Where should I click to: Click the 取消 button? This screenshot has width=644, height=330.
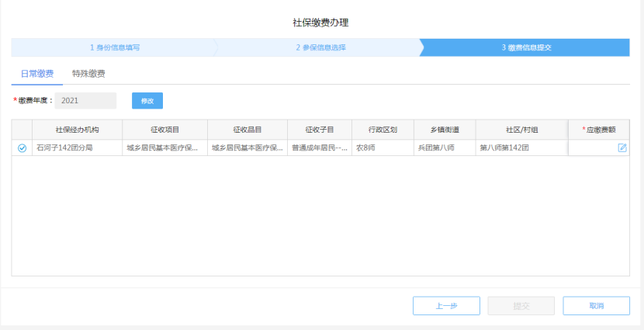597,306
